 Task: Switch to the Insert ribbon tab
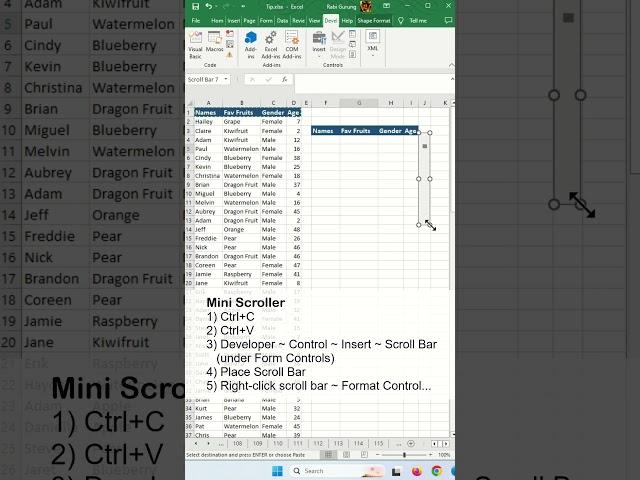click(234, 20)
